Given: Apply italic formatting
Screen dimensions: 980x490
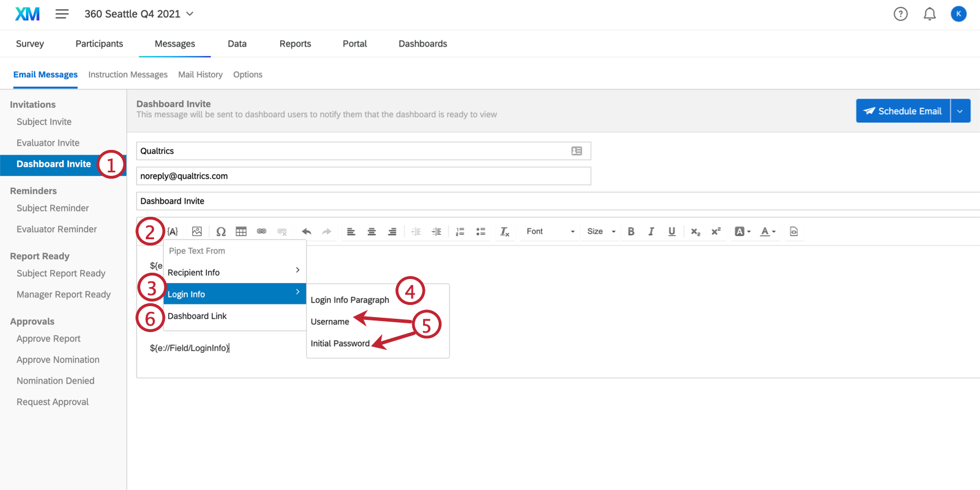Looking at the screenshot, I should (651, 232).
